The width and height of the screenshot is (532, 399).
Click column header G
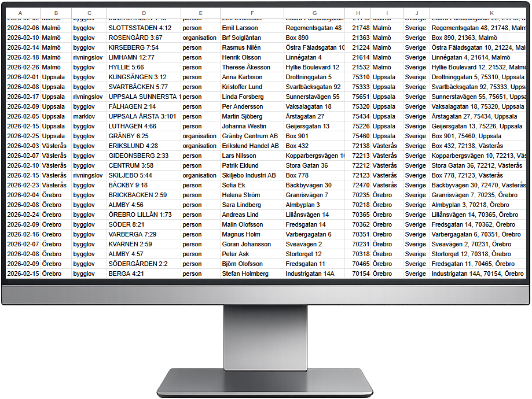(x=314, y=13)
